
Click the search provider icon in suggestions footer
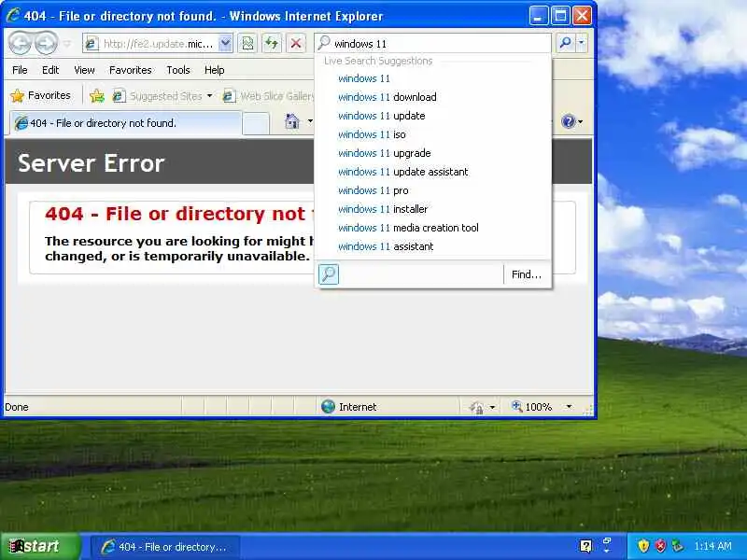329,274
